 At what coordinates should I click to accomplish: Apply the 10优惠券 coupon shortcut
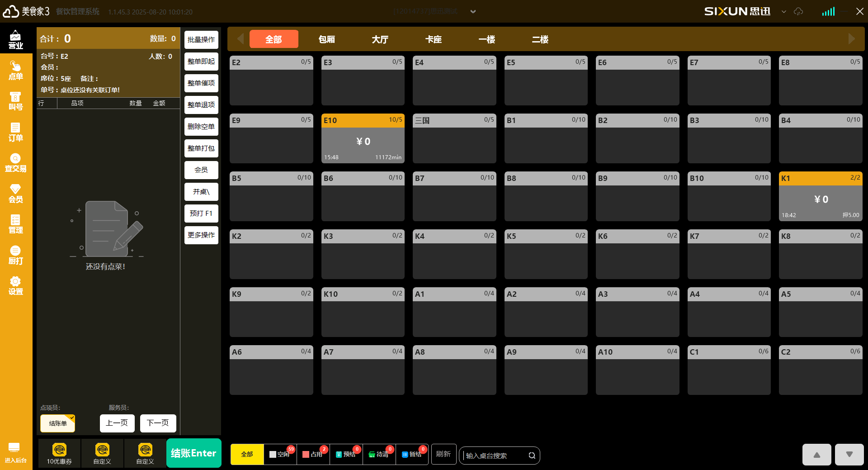(59, 453)
